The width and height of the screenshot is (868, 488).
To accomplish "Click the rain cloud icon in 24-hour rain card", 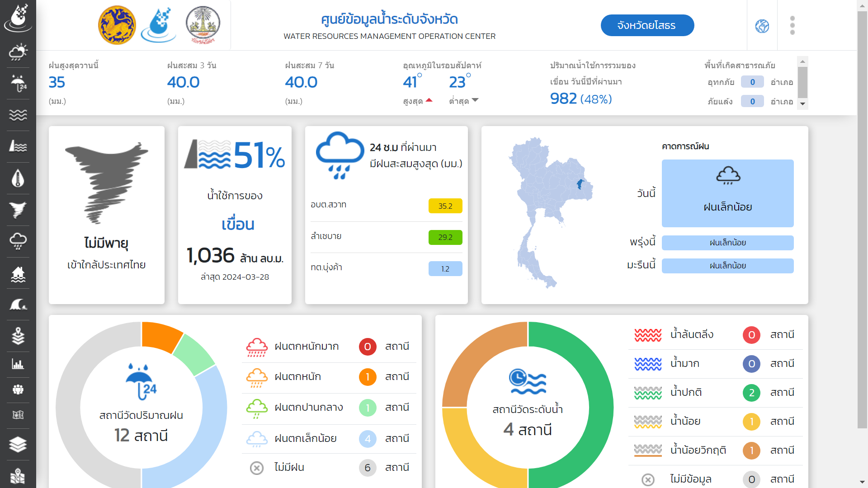I will (340, 155).
